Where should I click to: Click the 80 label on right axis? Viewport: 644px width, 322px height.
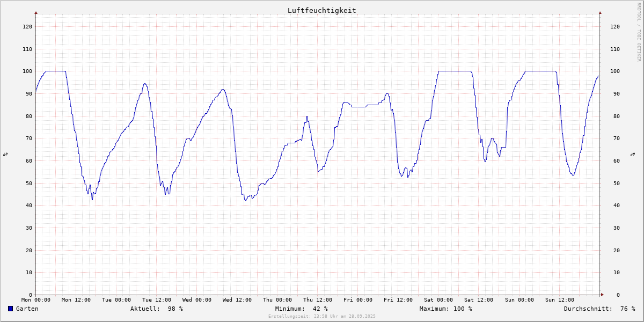[617, 116]
